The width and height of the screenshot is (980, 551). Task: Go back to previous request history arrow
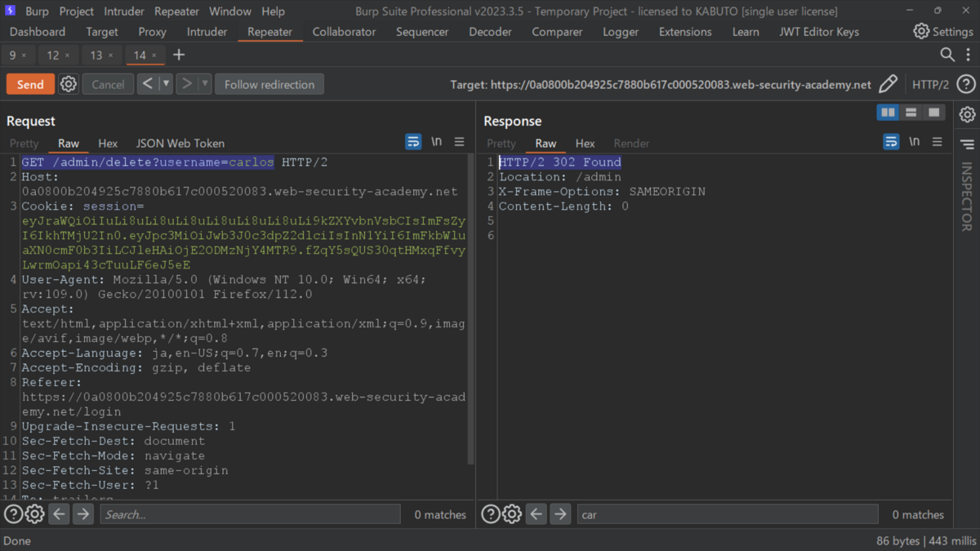pyautogui.click(x=148, y=83)
